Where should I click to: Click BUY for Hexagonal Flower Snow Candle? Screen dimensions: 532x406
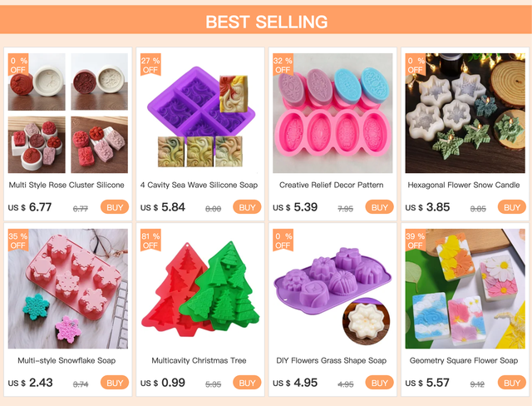click(x=512, y=207)
